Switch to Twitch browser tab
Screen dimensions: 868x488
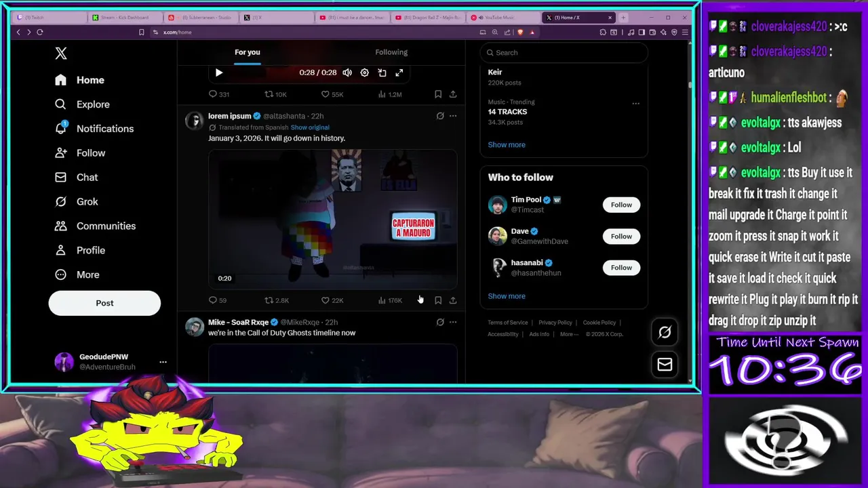(49, 18)
